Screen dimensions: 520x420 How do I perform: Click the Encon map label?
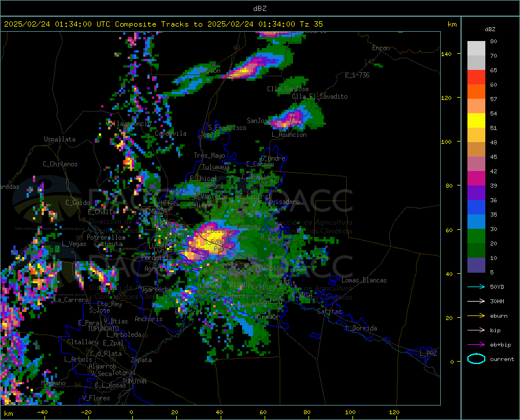[381, 48]
